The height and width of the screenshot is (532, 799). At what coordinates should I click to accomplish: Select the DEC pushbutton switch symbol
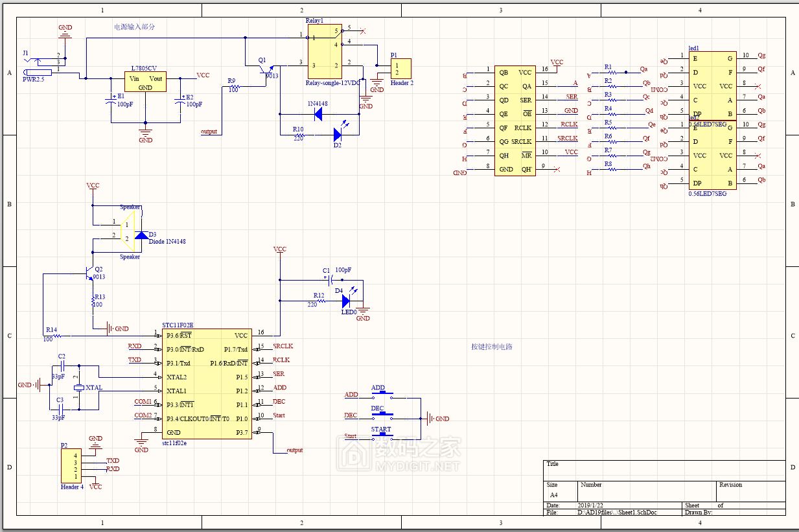(382, 415)
